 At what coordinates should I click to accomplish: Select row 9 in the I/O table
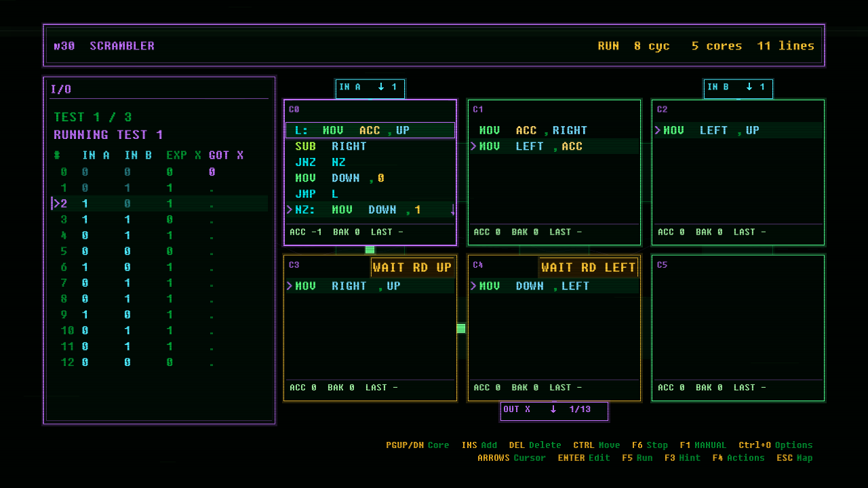(x=159, y=315)
